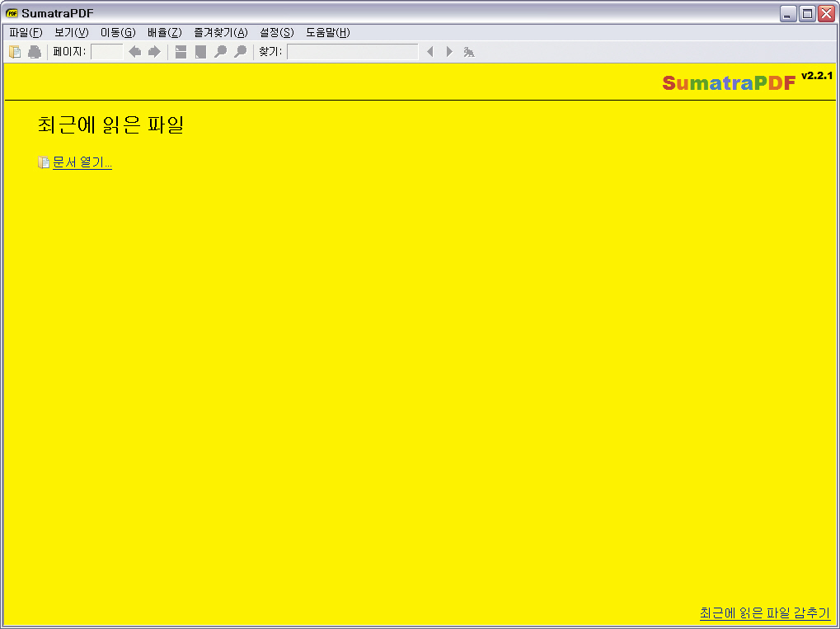
Task: Click the print toolbar icon
Action: tap(35, 52)
